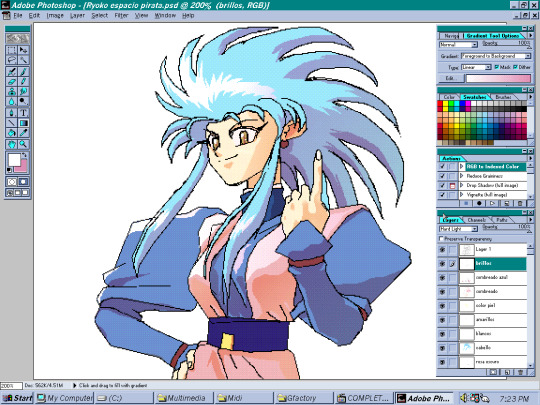Switch to the Brushes tab
The width and height of the screenshot is (540, 405).
click(503, 97)
